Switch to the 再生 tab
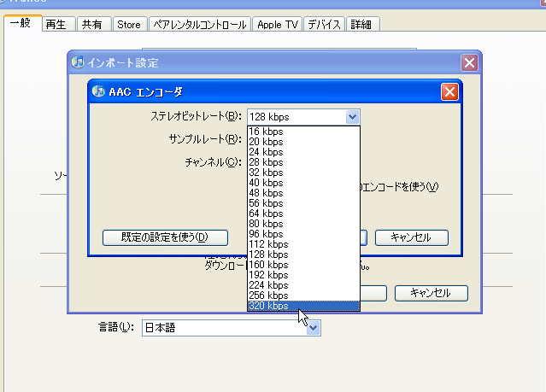Viewport: 546px width, 392px height. 58,25
